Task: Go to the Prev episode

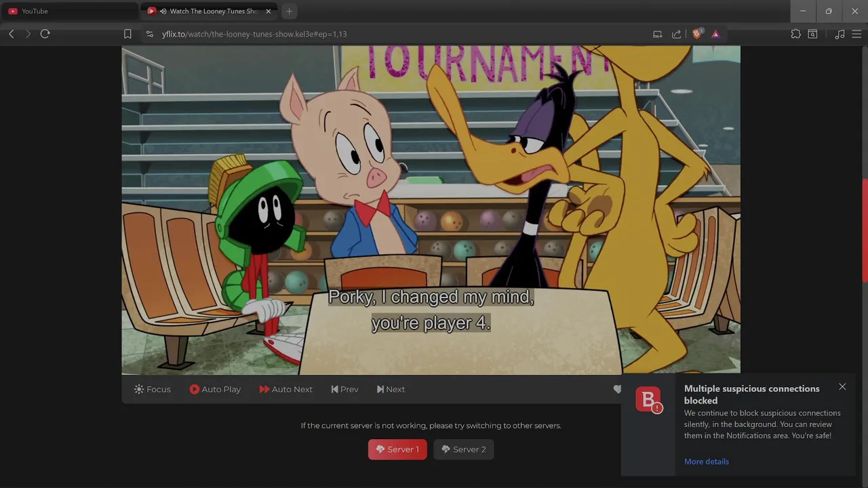Action: coord(344,389)
